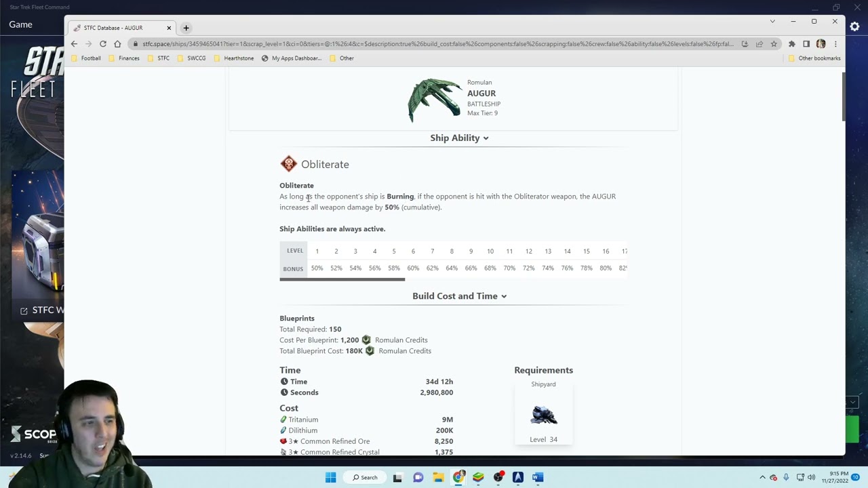Viewport: 868px width, 488px height.
Task: Select the level 1 column header
Action: pos(317,251)
